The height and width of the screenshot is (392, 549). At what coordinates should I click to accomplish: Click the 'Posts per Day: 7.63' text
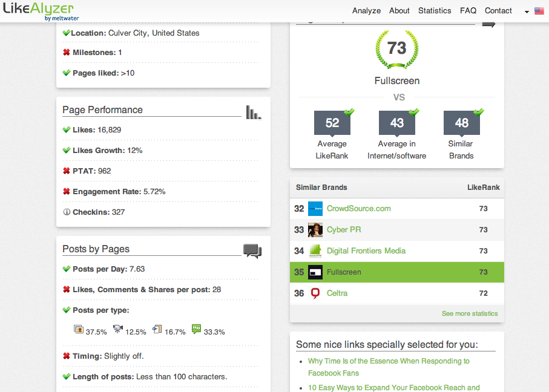(x=108, y=269)
